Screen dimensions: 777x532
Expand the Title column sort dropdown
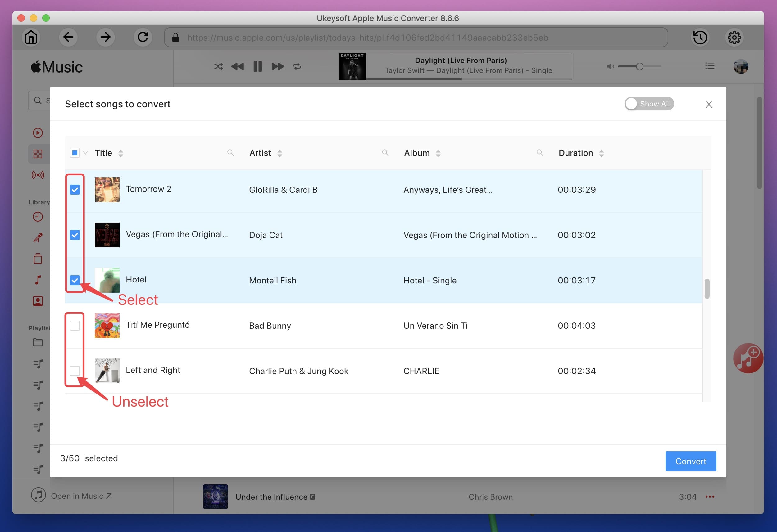tap(120, 153)
